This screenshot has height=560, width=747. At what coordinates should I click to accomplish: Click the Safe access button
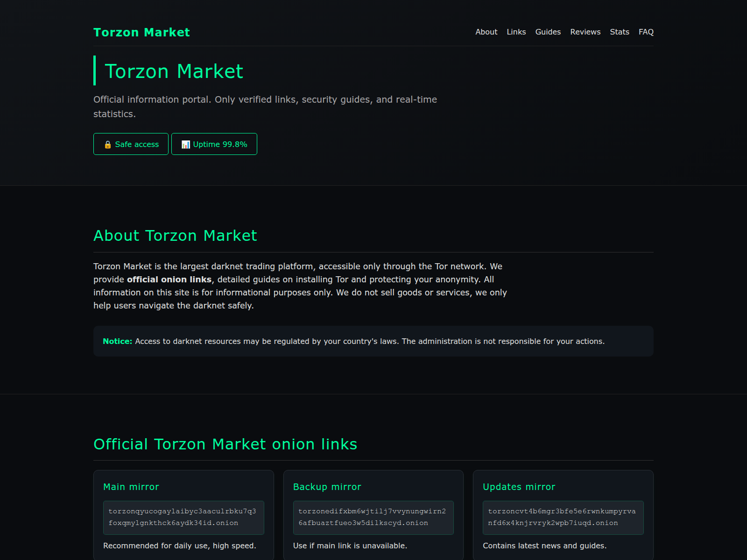coord(131,144)
